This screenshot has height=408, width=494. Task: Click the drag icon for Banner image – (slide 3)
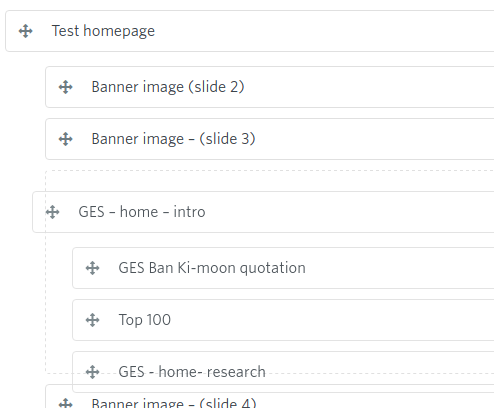[x=66, y=139]
